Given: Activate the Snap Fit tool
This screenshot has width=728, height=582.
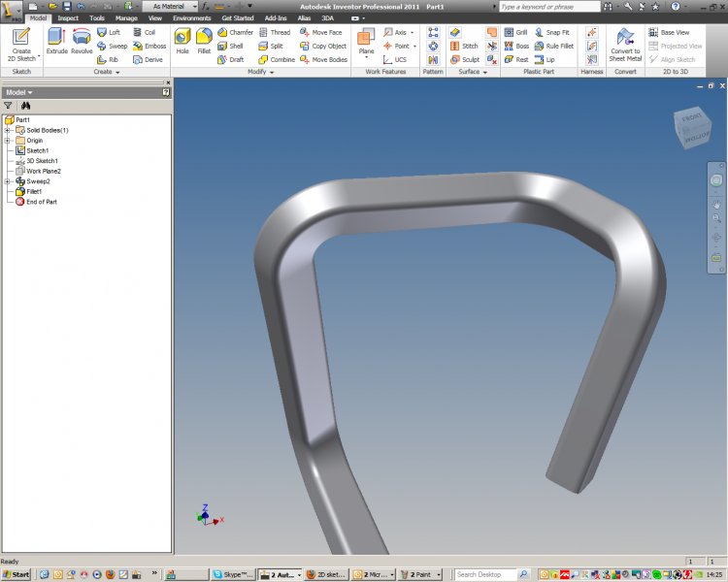Looking at the screenshot, I should point(552,32).
